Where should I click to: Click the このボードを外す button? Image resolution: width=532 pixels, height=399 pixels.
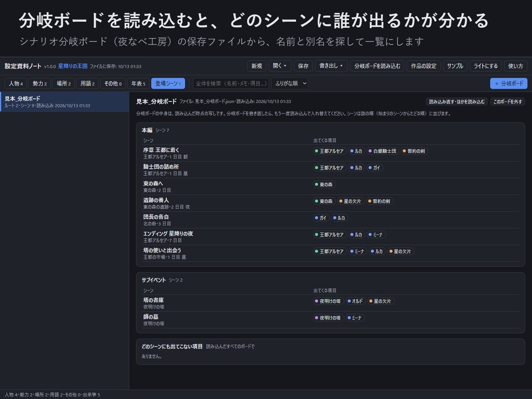click(x=508, y=102)
